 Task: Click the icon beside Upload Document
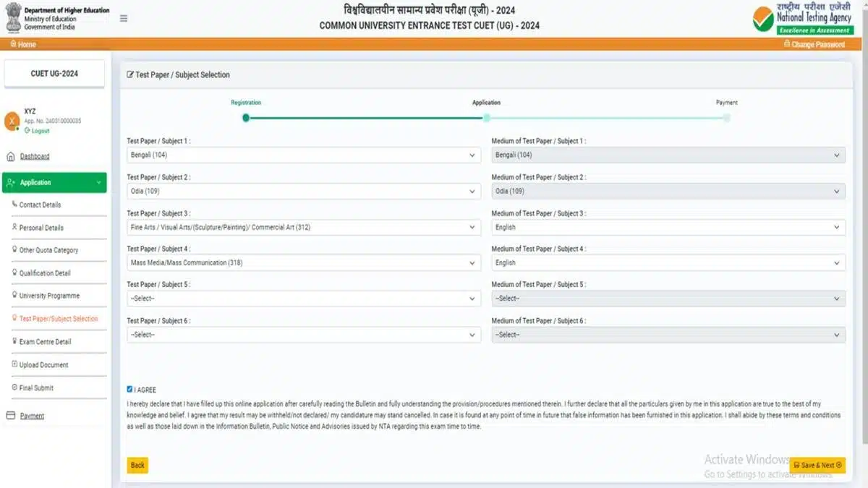(14, 364)
